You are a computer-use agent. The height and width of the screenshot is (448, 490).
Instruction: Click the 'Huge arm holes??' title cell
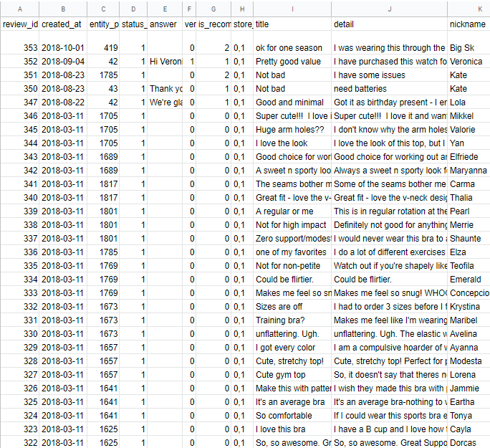click(x=292, y=130)
